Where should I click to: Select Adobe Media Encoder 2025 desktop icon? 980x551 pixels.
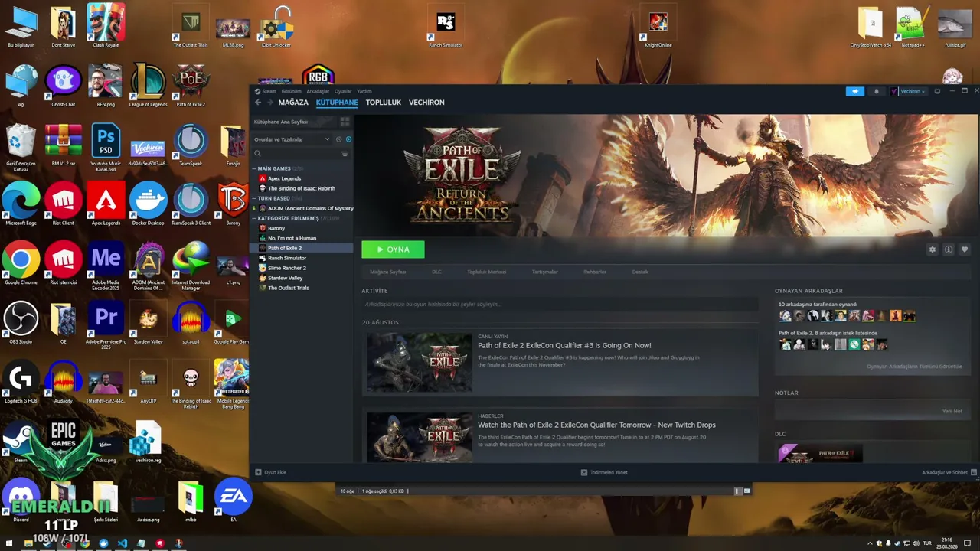point(106,266)
